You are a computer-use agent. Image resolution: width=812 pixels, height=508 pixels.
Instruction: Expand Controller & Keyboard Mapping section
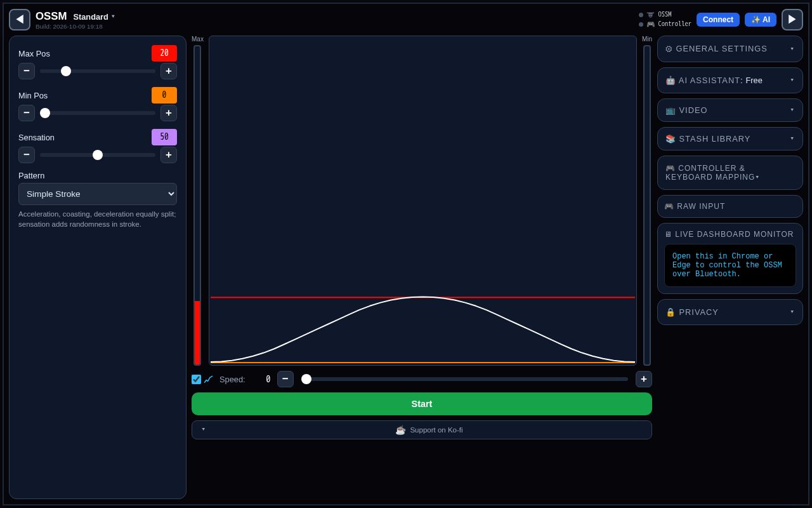tap(730, 173)
